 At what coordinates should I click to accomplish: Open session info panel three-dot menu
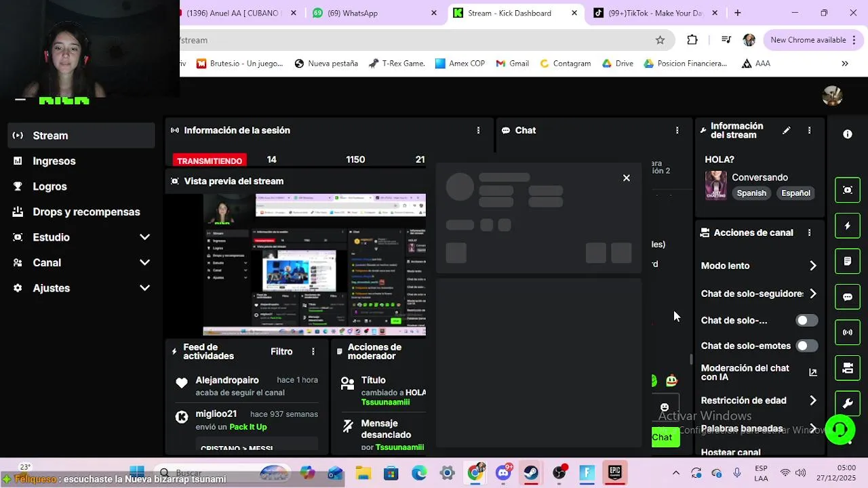(478, 130)
